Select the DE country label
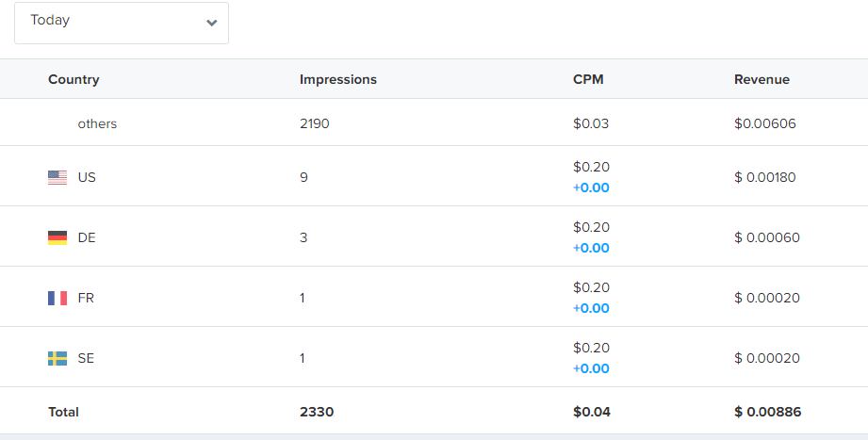This screenshot has height=440, width=868. 87,237
